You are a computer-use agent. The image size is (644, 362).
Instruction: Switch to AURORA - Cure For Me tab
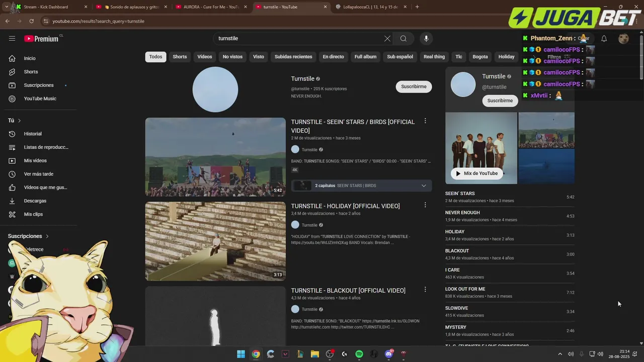(211, 7)
